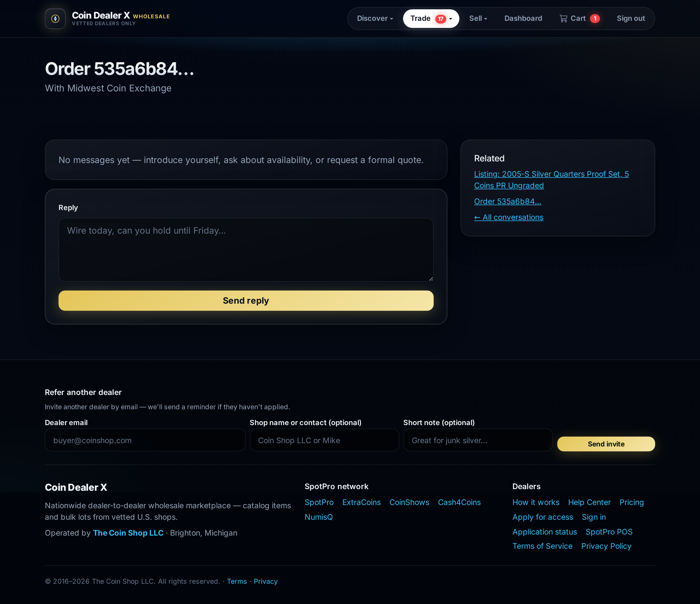Image resolution: width=700 pixels, height=604 pixels.
Task: Go back to All conversations
Action: [x=508, y=217]
